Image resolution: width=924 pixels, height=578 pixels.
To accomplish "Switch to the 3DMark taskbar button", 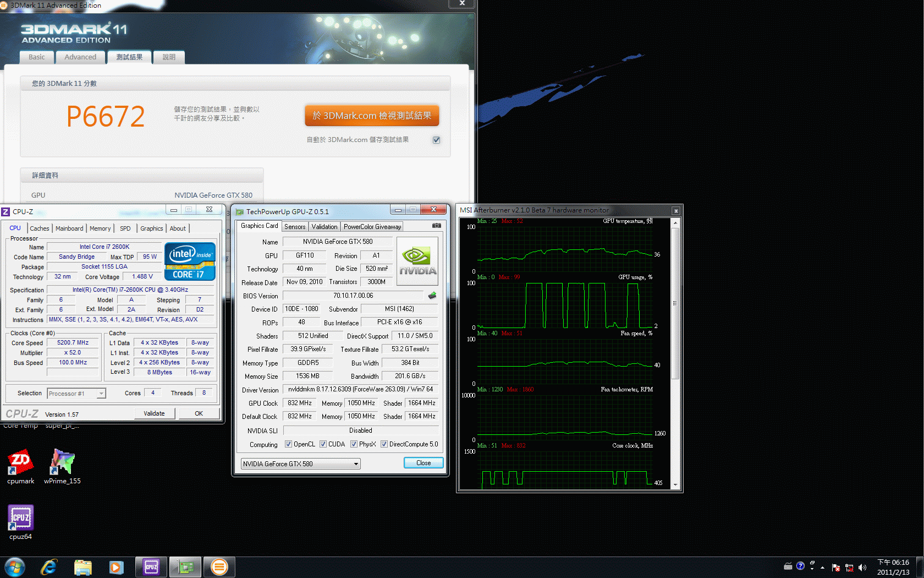I will pos(219,567).
